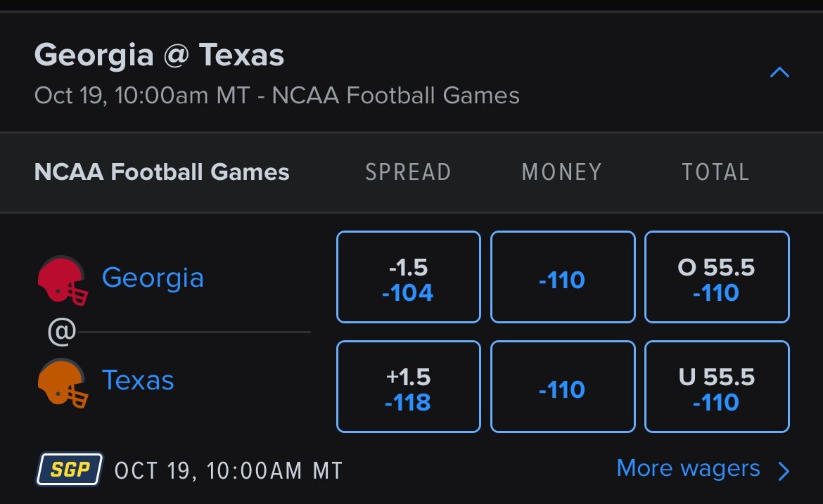Viewport: 823px width, 504px height.
Task: Select Texas +1.5 spread at -118
Action: 409,387
